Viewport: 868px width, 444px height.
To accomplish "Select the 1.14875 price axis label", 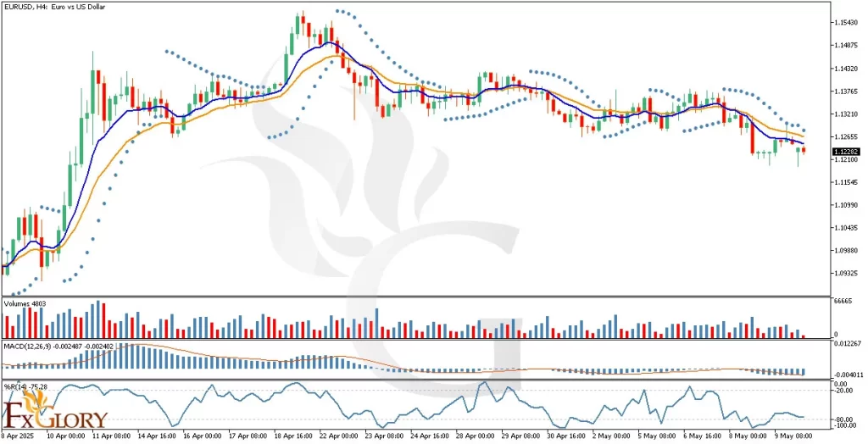I will pos(847,46).
